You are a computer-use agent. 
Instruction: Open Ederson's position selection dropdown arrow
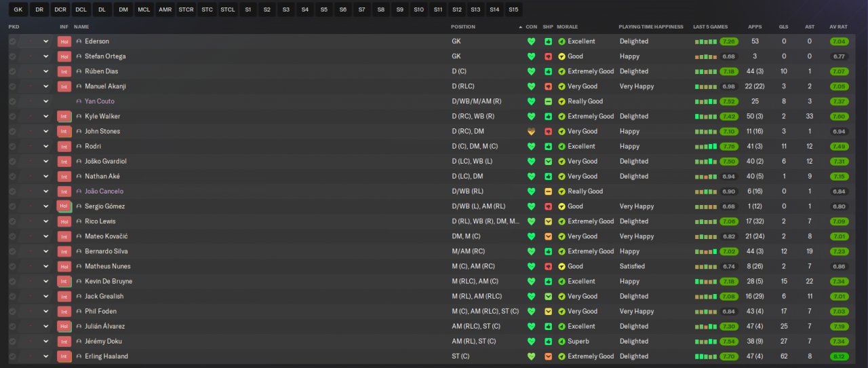(x=46, y=41)
